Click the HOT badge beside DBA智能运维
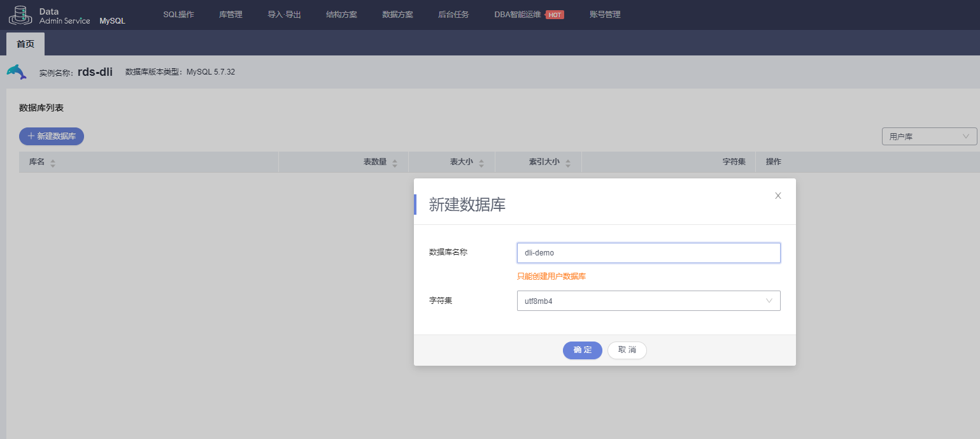The width and height of the screenshot is (980, 439). [x=555, y=15]
